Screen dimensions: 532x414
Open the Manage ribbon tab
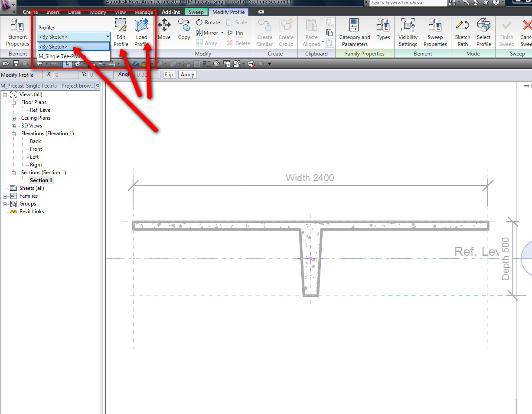144,12
